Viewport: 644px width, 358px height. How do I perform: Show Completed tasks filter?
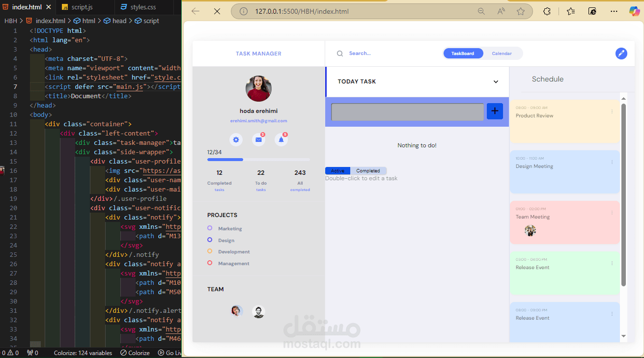[x=368, y=171]
